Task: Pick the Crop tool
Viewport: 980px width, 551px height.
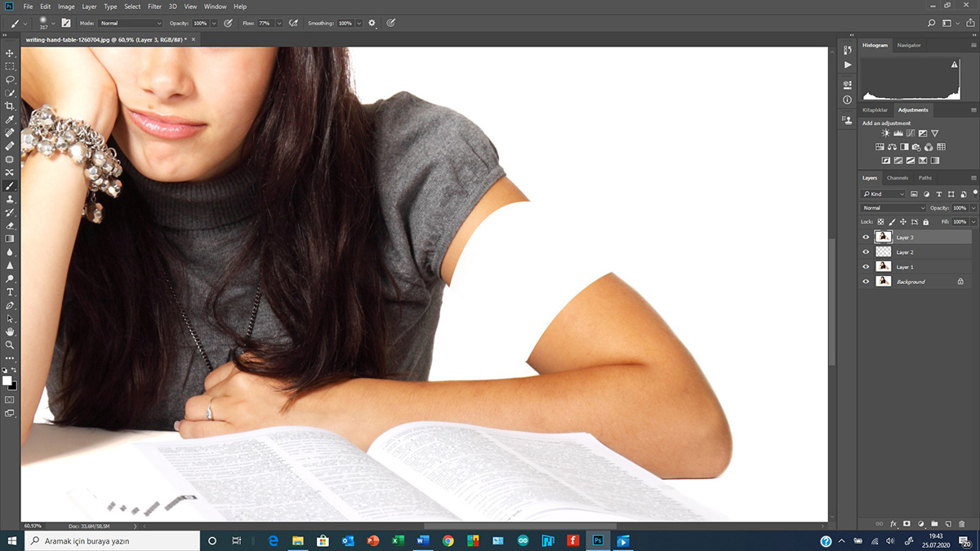Action: 10,106
